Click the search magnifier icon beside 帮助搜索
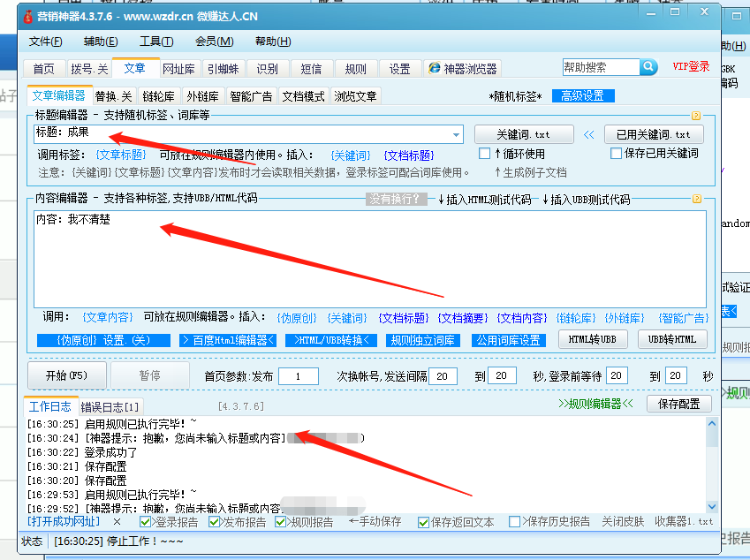750x560 pixels. coord(649,66)
